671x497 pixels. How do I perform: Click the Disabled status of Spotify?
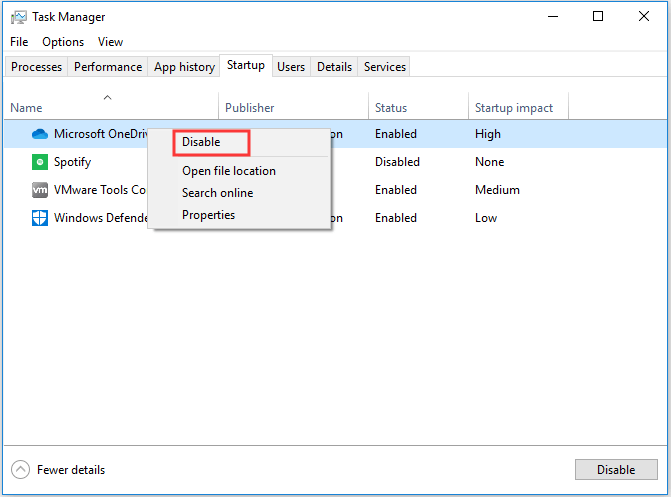(x=397, y=162)
